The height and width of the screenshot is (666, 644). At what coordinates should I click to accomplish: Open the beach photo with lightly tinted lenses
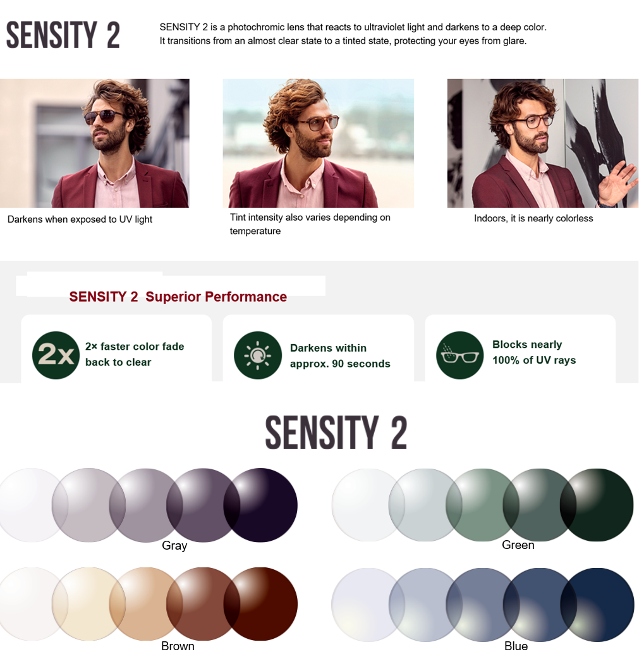(319, 143)
